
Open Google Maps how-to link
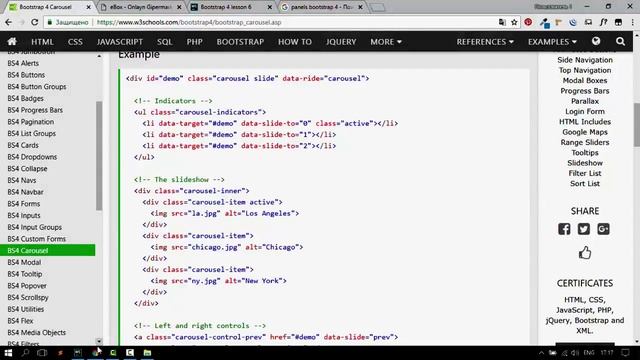585,132
